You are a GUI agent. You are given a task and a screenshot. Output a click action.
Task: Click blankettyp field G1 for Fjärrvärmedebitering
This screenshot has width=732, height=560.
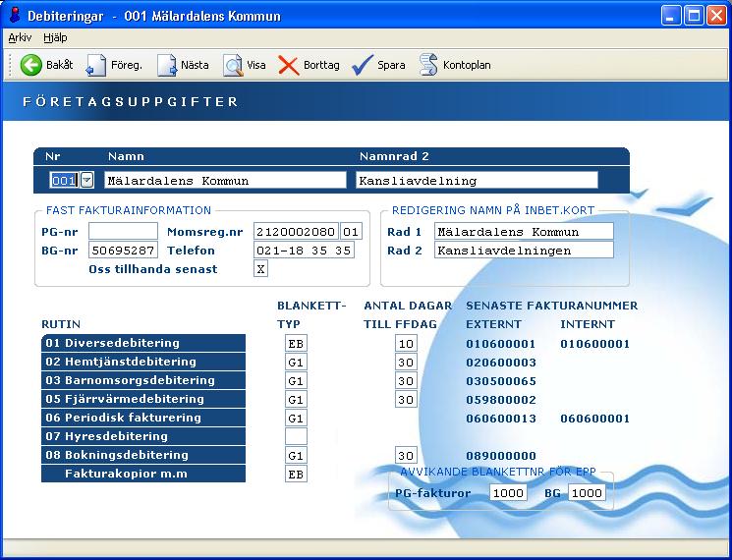pyautogui.click(x=296, y=400)
